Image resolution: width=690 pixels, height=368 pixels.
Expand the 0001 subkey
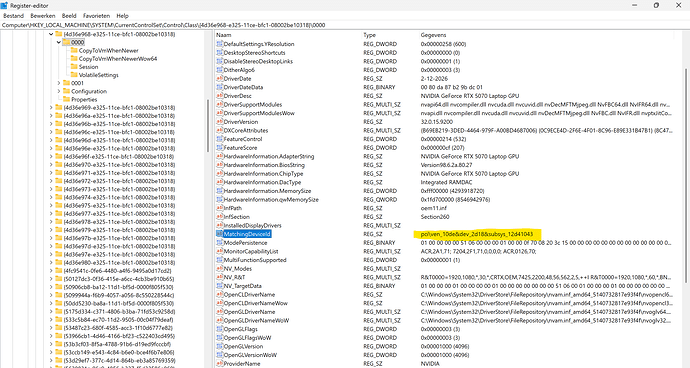[x=59, y=83]
